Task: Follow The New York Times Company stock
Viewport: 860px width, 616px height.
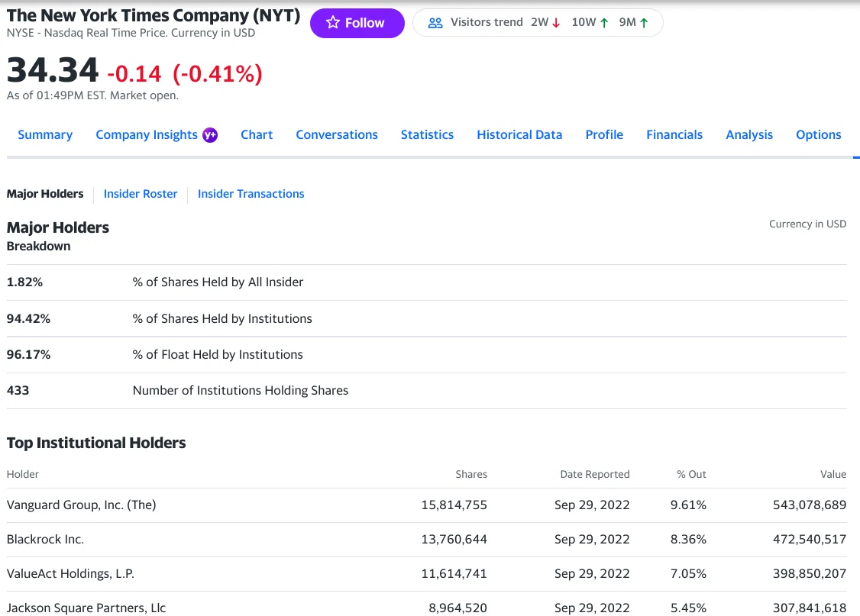Action: coord(357,23)
